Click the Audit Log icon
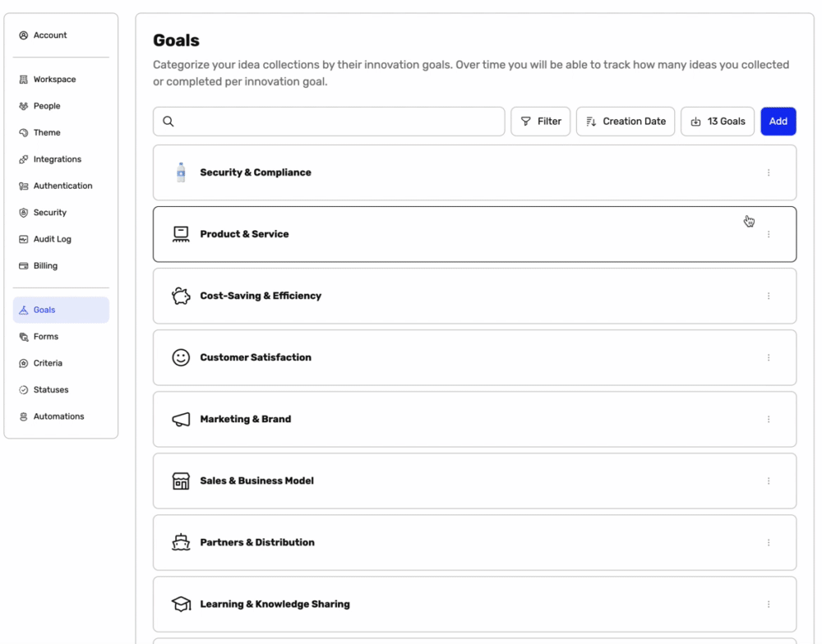 click(24, 240)
